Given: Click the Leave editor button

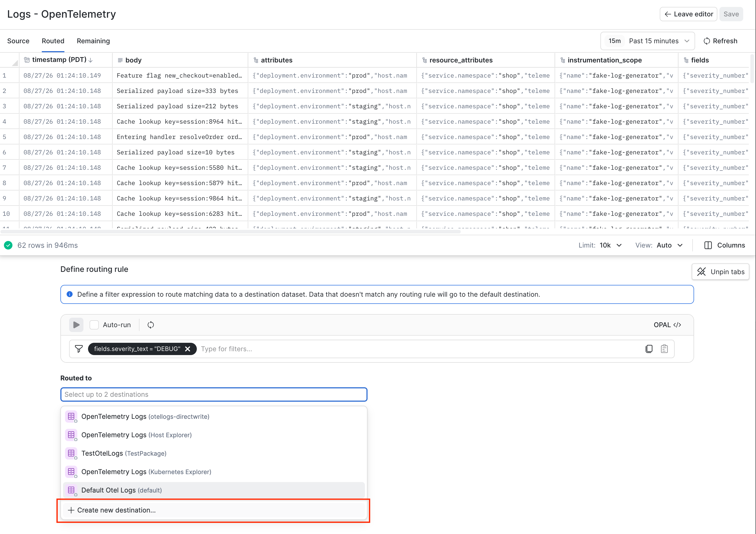Looking at the screenshot, I should (x=688, y=14).
